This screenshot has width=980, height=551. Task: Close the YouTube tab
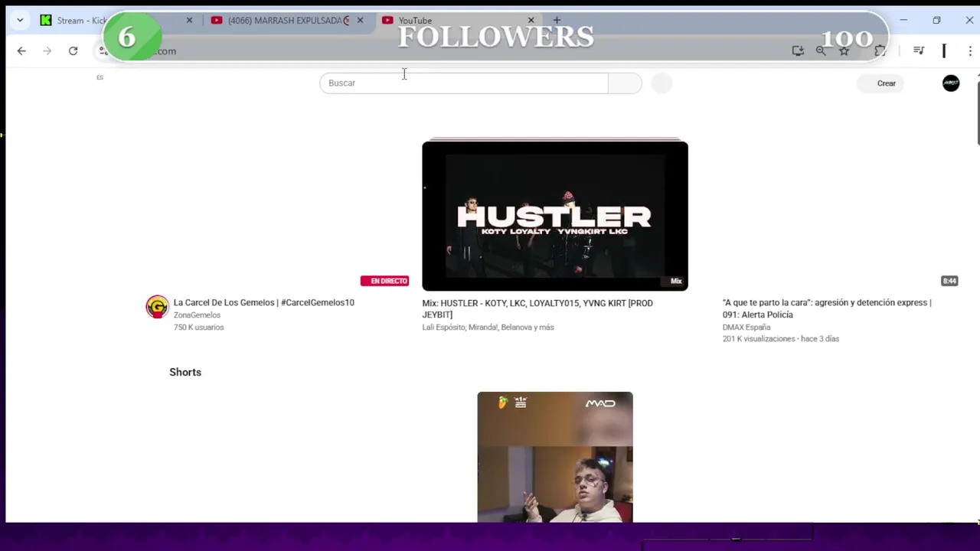[x=531, y=20]
